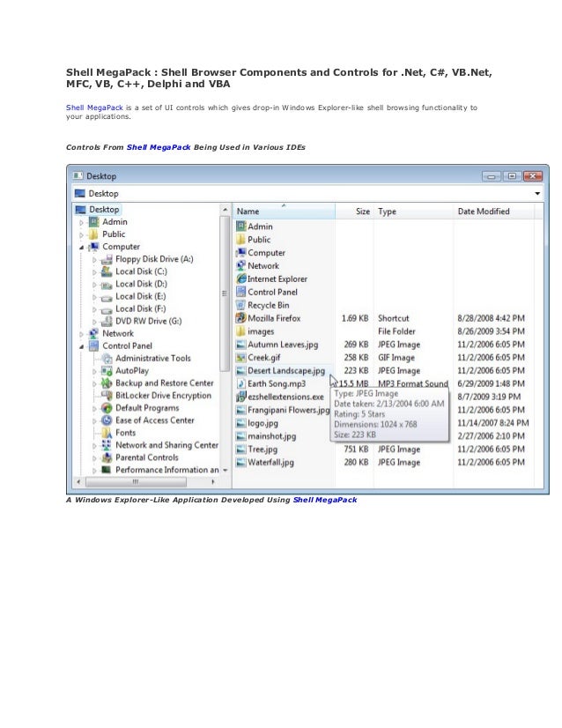Select Frangipani Flowers.jpg in the list
The height and width of the screenshot is (728, 562).
288,410
